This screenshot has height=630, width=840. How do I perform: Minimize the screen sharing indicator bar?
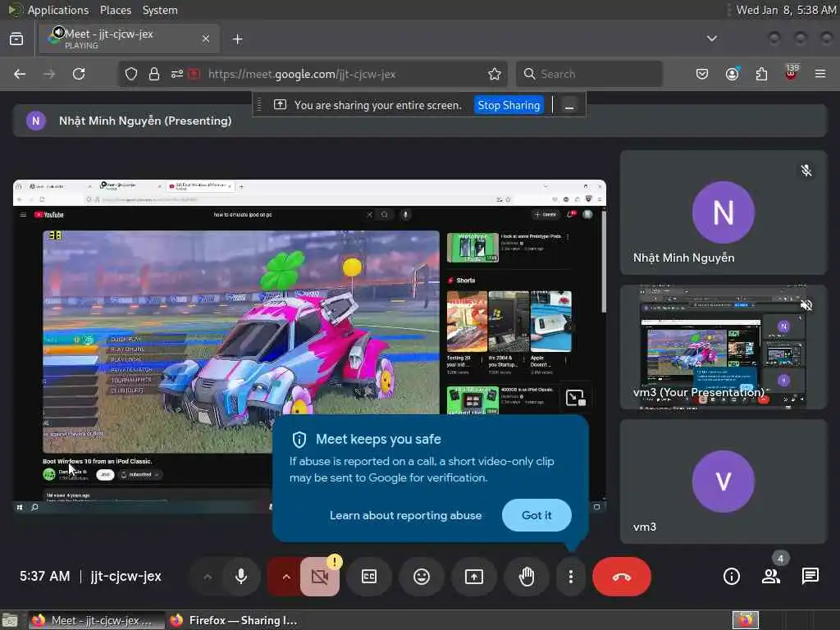pyautogui.click(x=569, y=106)
